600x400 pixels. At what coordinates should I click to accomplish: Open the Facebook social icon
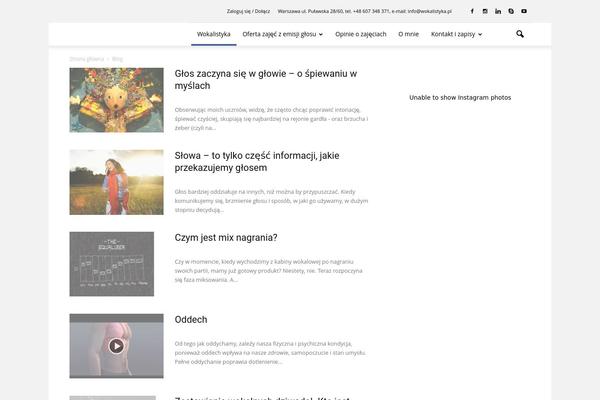pos(472,11)
